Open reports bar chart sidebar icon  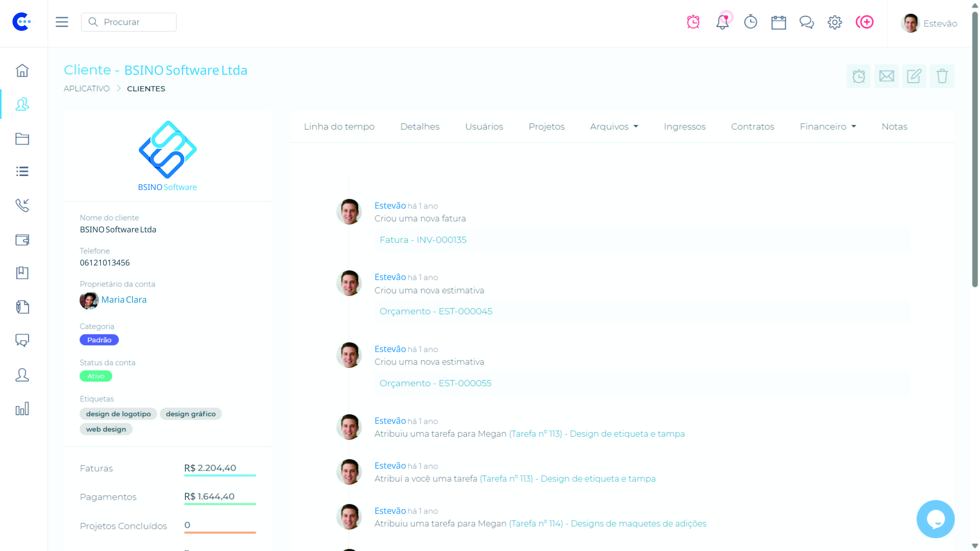(22, 409)
